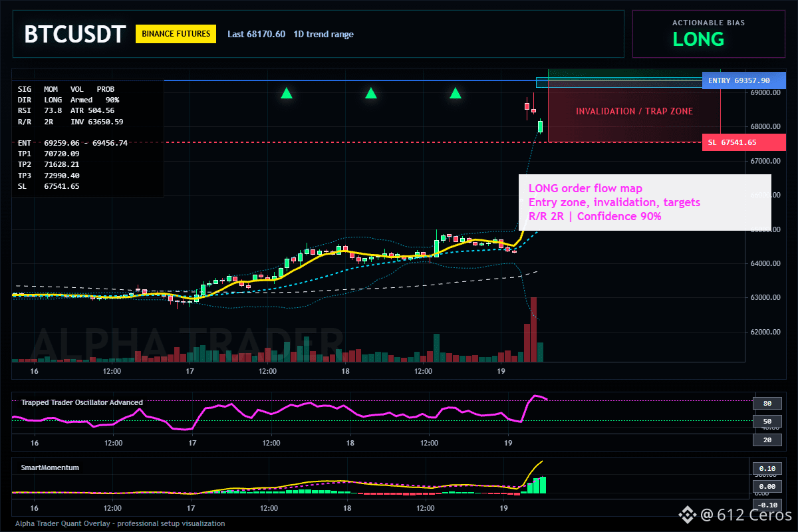
Task: Click the R/R 2R | Confidence 90% line
Action: coord(595,216)
